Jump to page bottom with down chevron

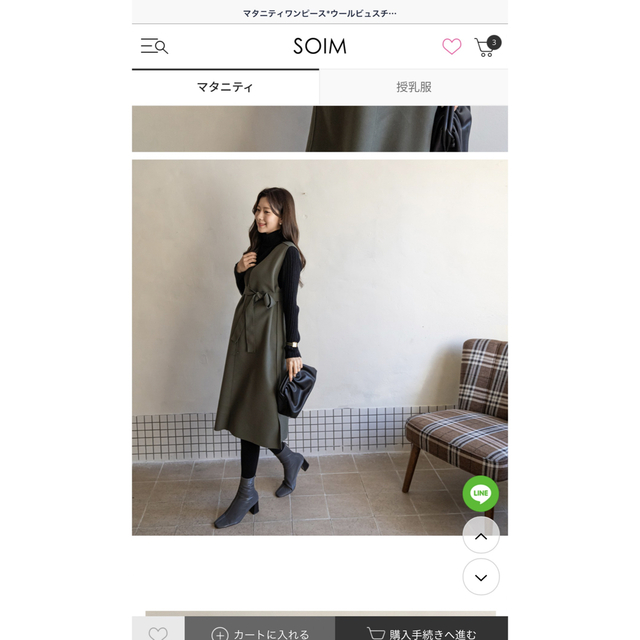pyautogui.click(x=481, y=577)
